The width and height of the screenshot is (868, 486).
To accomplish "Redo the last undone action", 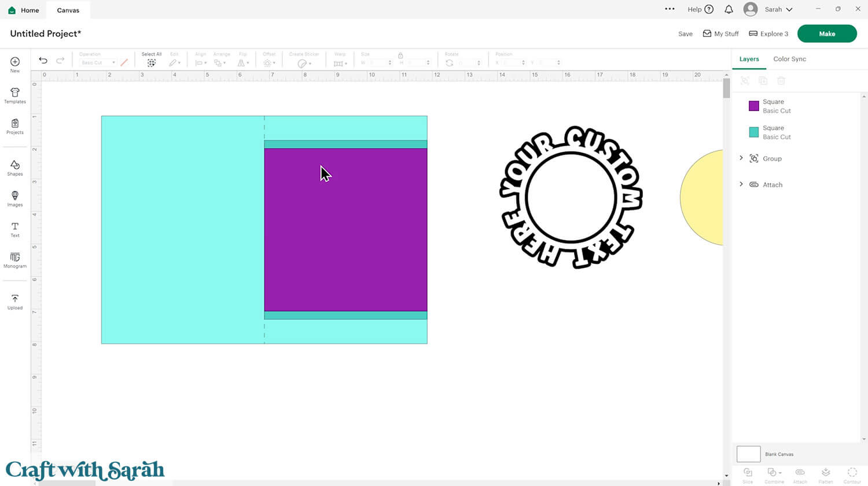I will (60, 60).
